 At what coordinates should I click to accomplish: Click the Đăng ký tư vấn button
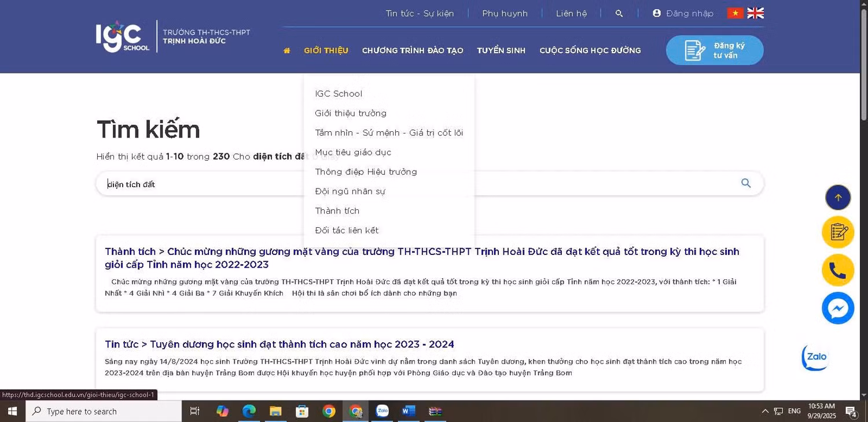point(715,50)
